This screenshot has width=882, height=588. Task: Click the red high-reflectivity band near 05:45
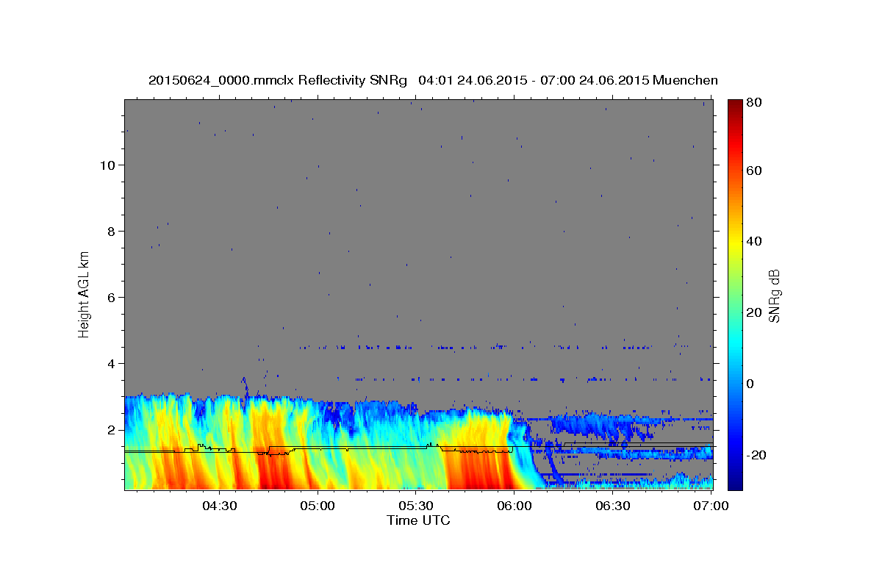(x=476, y=470)
